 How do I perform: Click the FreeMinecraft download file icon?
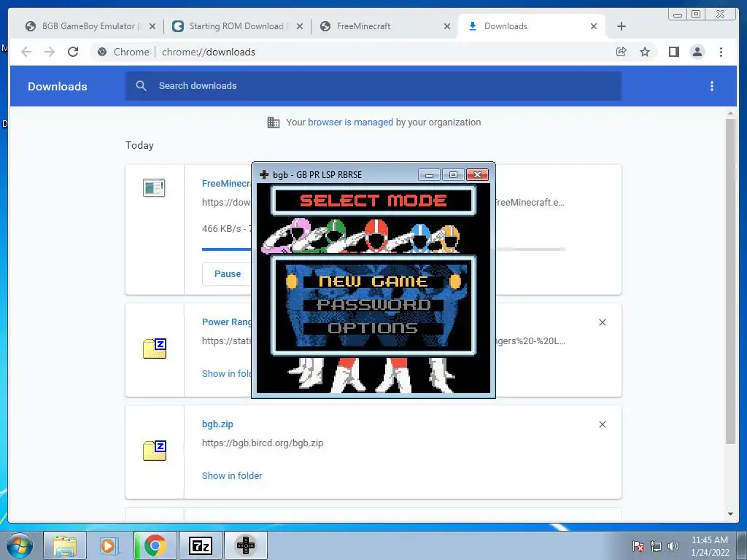154,187
